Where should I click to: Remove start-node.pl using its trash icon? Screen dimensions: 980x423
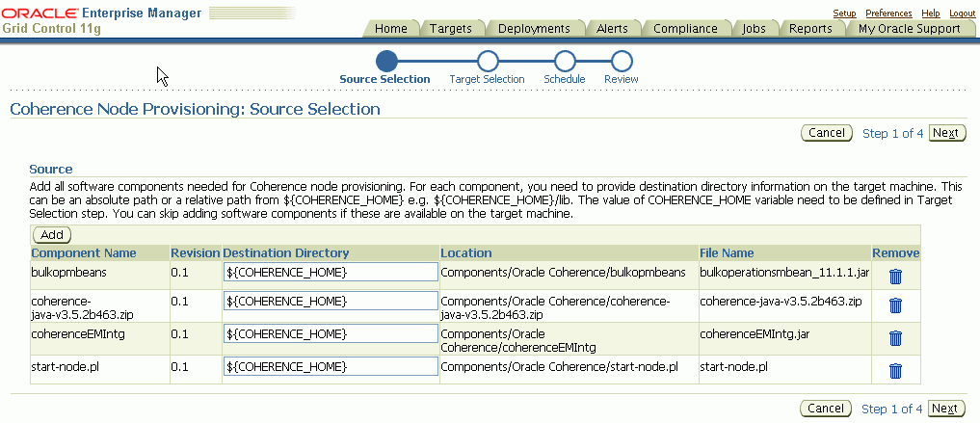click(895, 371)
